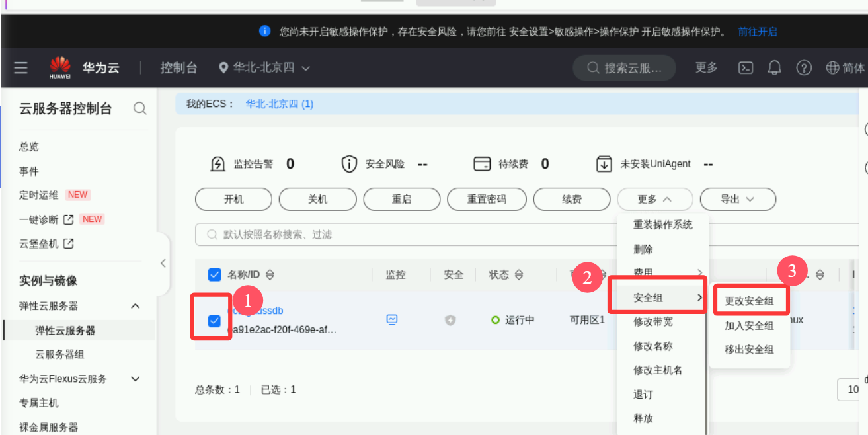Click the sidebar search magnifier icon
This screenshot has height=435, width=868.
pyautogui.click(x=139, y=108)
